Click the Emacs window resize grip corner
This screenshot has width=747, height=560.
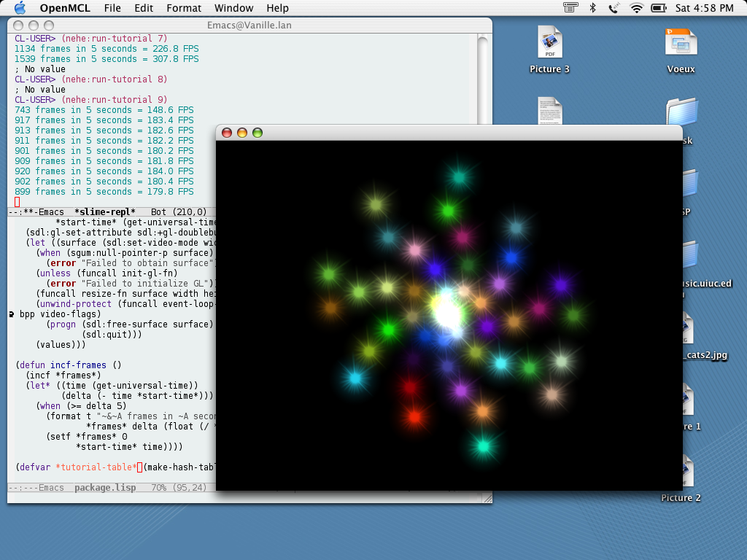(x=487, y=498)
